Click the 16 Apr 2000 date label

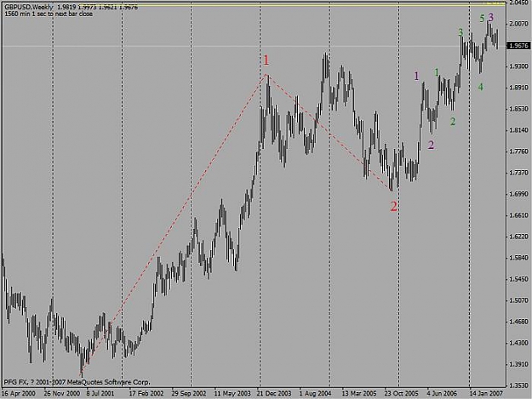click(19, 394)
